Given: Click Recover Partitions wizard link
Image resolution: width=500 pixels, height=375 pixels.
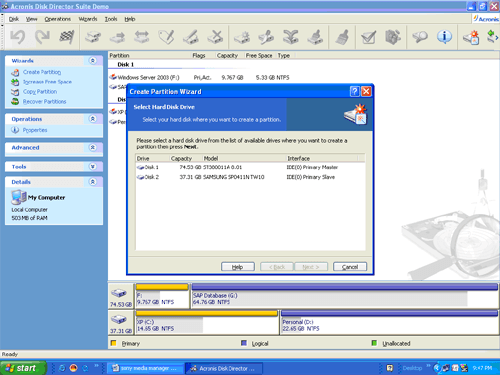Looking at the screenshot, I should tap(44, 101).
